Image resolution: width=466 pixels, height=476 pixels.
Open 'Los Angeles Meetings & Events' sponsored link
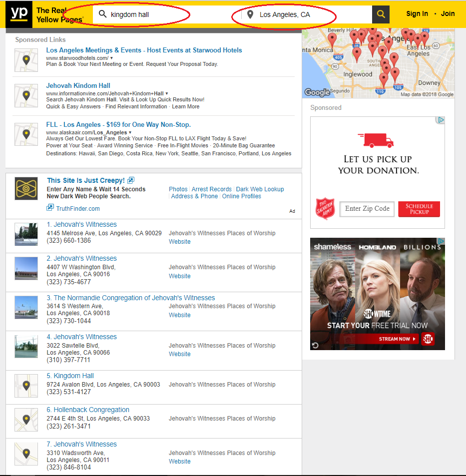coord(144,50)
